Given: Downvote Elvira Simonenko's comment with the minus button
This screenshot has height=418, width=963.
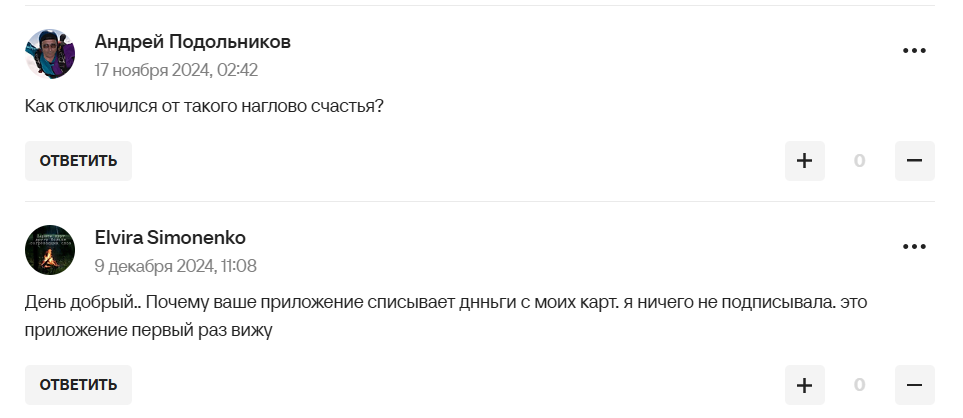Looking at the screenshot, I should 914,385.
